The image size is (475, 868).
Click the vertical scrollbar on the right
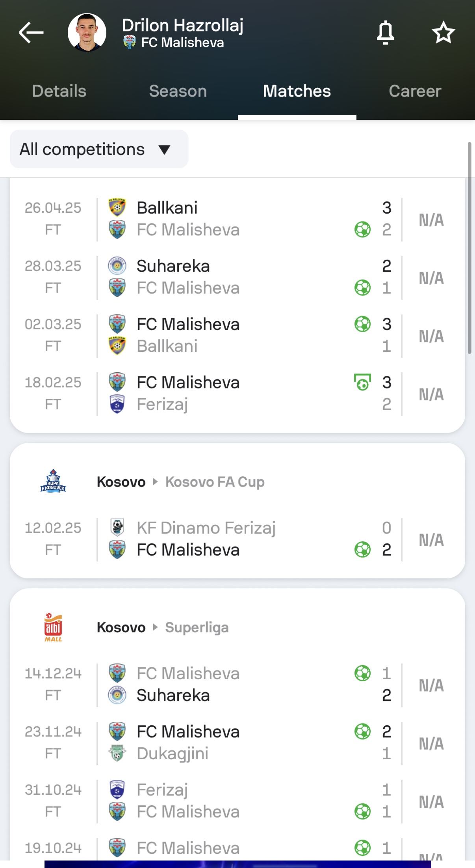click(x=469, y=248)
